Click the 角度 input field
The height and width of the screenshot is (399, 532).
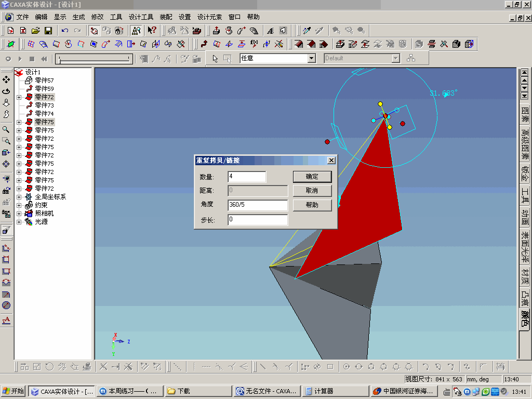point(258,205)
